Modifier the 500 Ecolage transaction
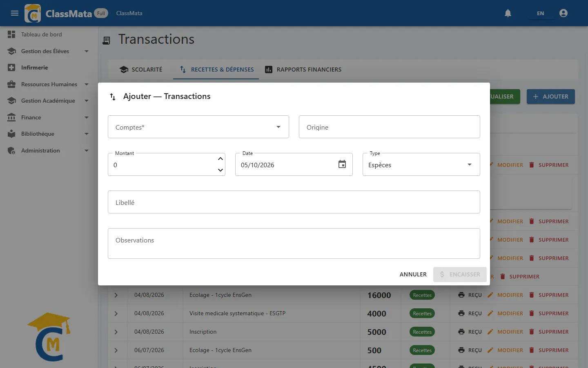Screen dimensions: 588x368 (x=506, y=350)
